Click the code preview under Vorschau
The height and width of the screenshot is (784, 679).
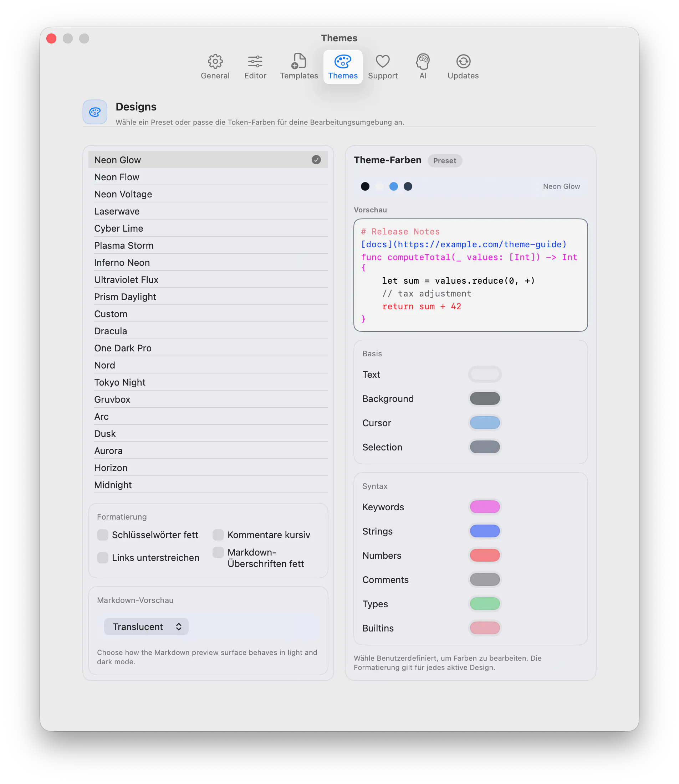(x=470, y=275)
